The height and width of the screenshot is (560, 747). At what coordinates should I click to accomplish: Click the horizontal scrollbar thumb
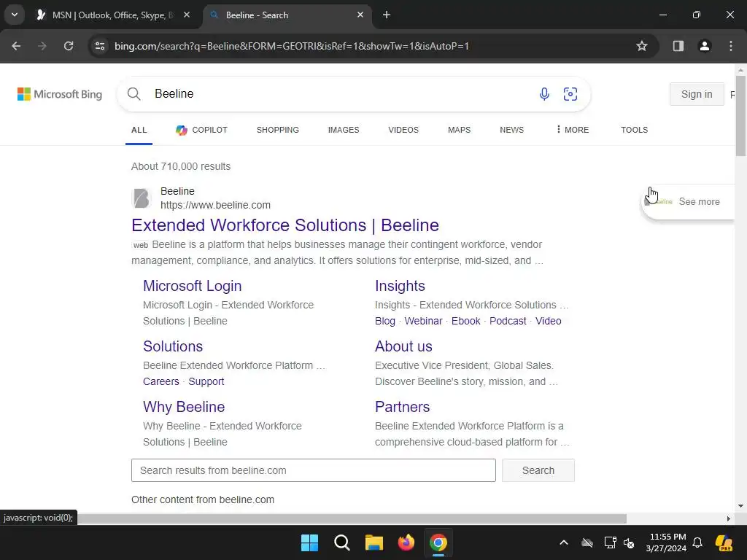click(x=352, y=518)
